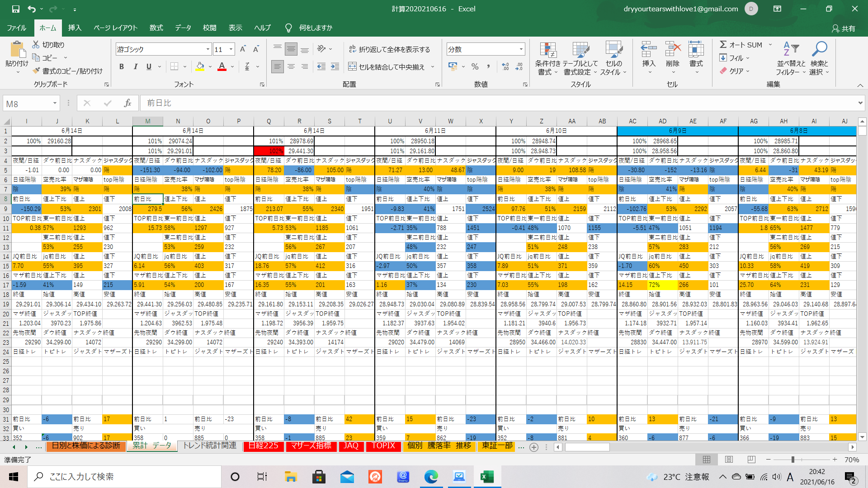Open the Name Box dropdown arrow
The width and height of the screenshot is (868, 488).
click(55, 103)
